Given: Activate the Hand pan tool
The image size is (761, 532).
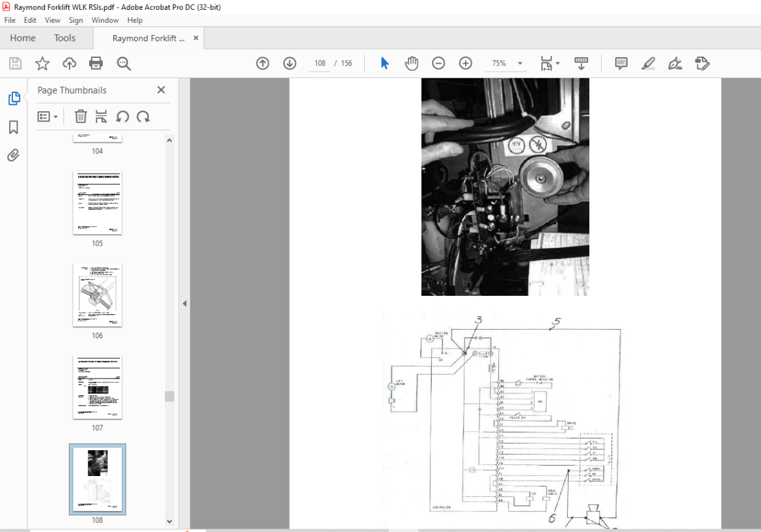Looking at the screenshot, I should (x=412, y=63).
